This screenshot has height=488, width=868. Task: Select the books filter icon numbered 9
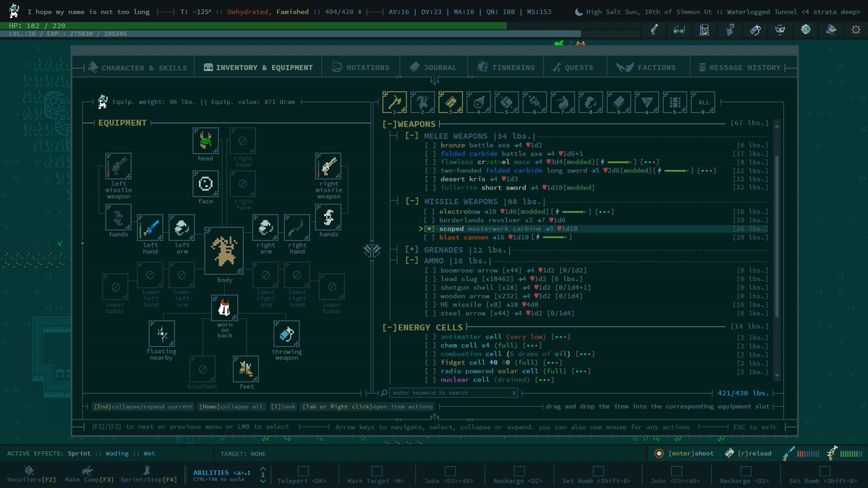point(618,102)
